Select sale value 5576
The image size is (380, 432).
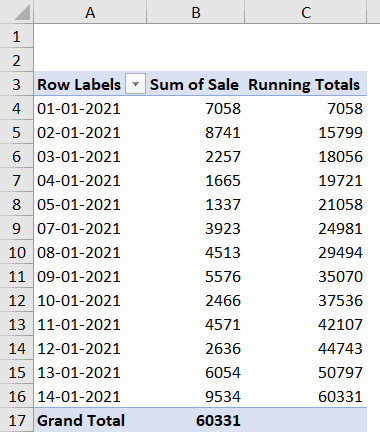[x=196, y=276]
